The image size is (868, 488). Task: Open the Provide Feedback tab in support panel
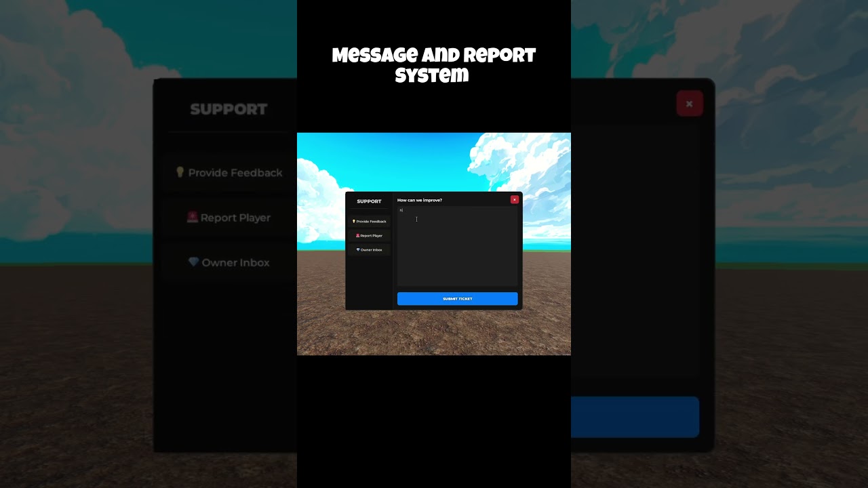[x=369, y=222]
